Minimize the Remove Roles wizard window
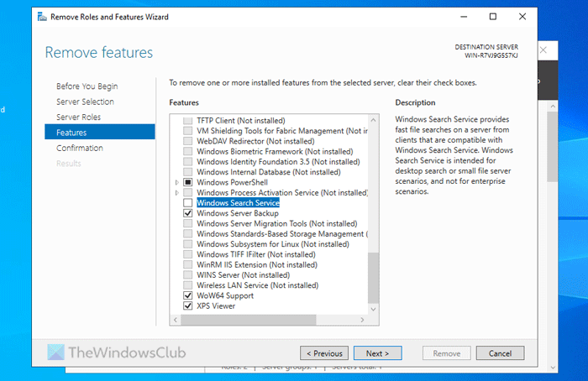The image size is (588, 381). (464, 17)
